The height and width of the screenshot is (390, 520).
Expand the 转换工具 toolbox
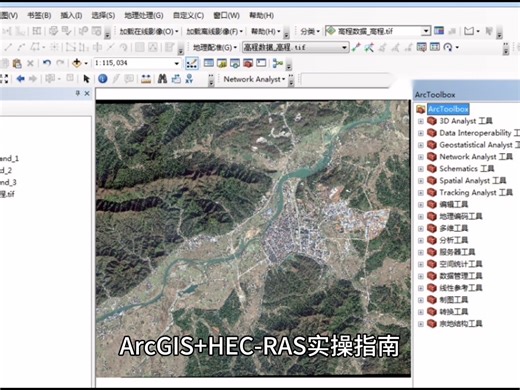coord(421,312)
